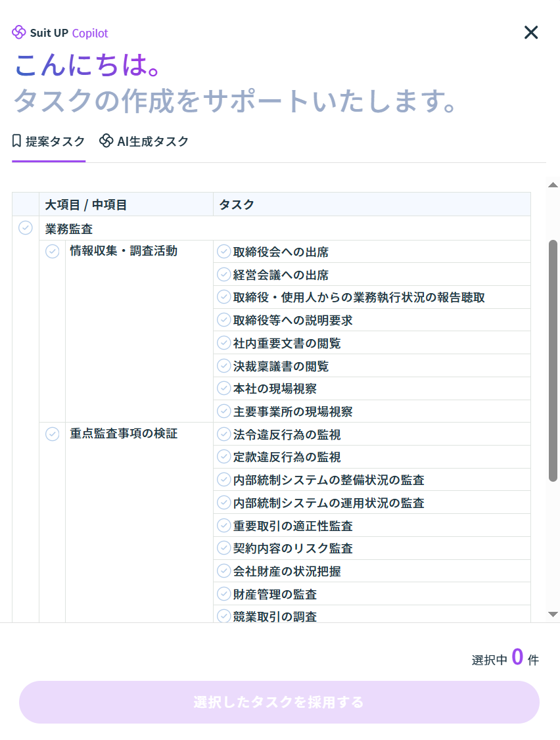Image resolution: width=560 pixels, height=740 pixels.
Task: Close the Copilot panel with X
Action: tap(530, 32)
